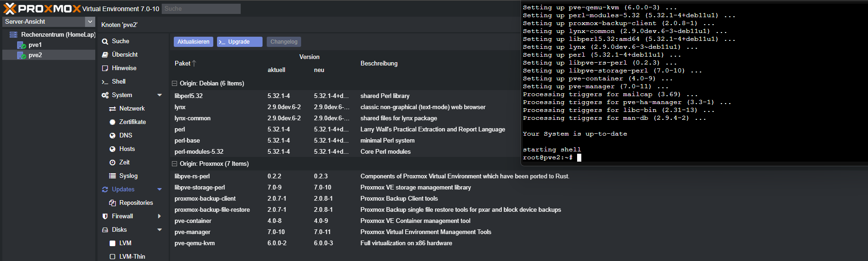The image size is (868, 261).
Task: Click the pve2 server icon
Action: tap(21, 55)
